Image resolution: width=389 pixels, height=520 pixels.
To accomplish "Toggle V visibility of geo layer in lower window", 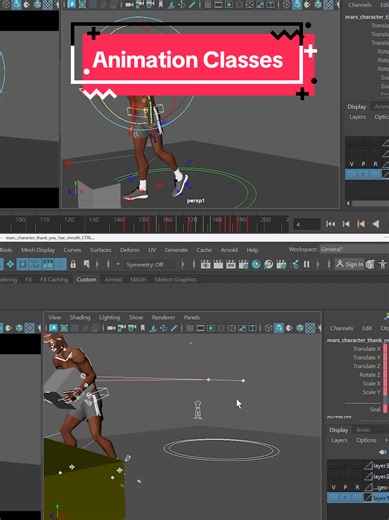I will pos(333,487).
